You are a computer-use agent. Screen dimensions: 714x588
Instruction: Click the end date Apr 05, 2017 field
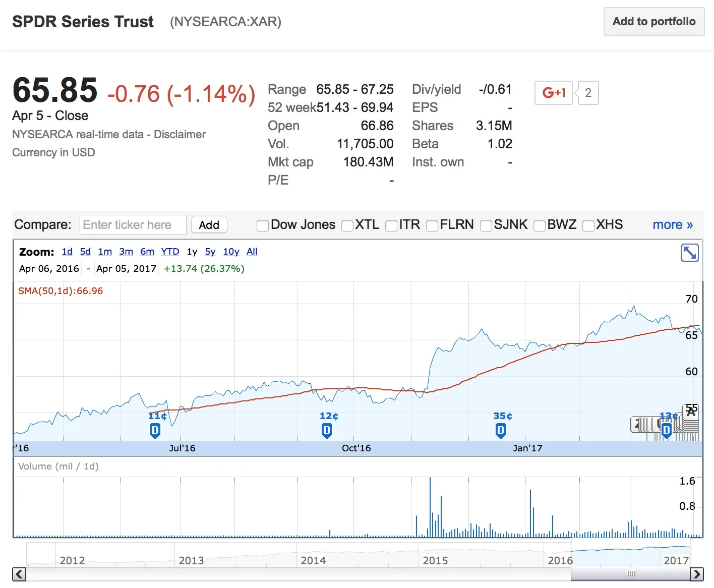127,269
